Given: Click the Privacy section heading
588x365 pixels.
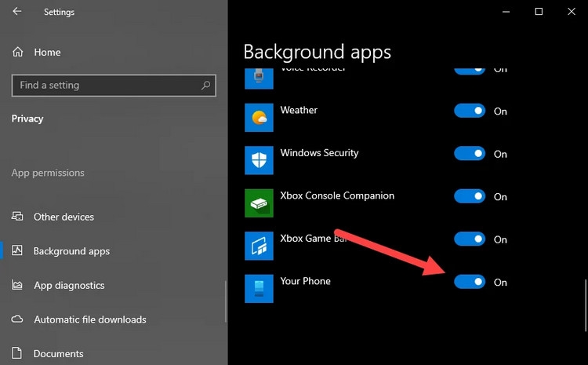Looking at the screenshot, I should 27,119.
